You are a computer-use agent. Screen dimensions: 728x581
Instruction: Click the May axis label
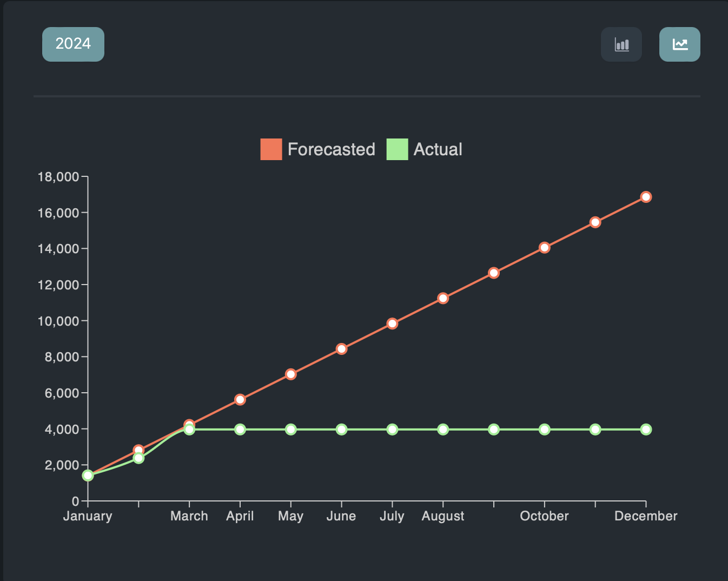[291, 516]
